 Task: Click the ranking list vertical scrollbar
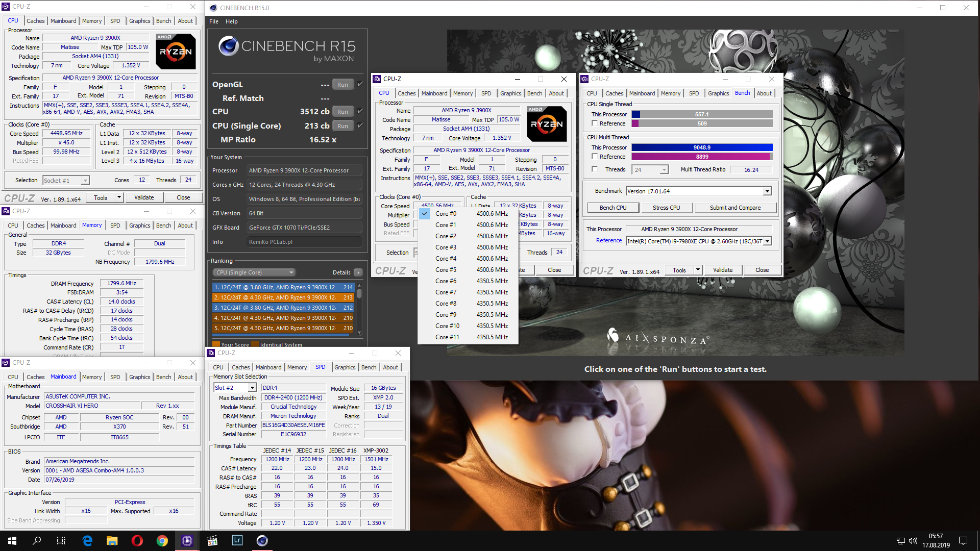coord(359,309)
